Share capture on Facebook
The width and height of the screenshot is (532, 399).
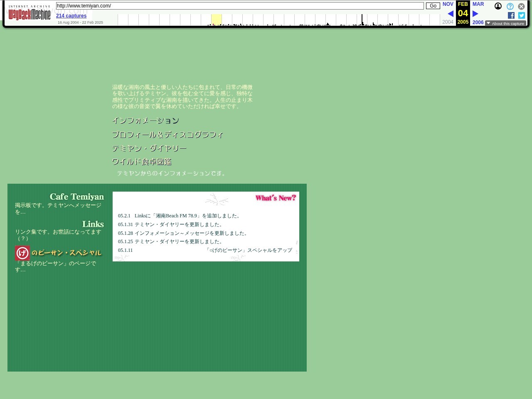[511, 15]
